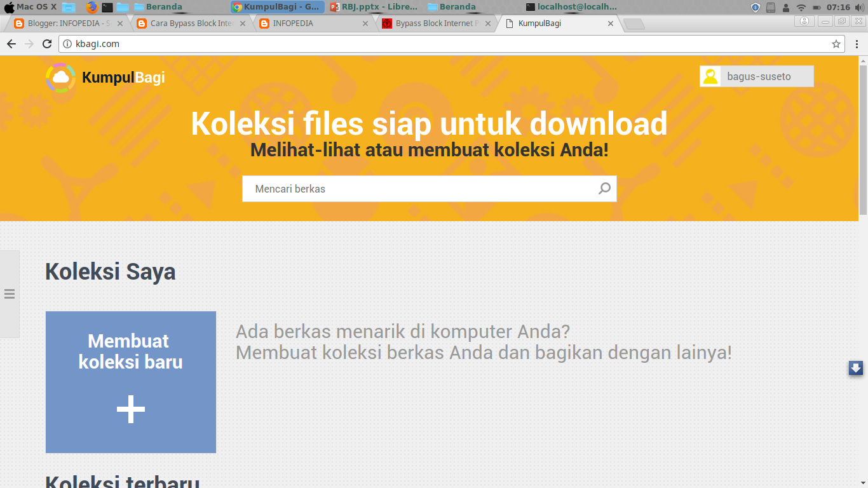
Task: Click Membuat koleksi baru tile
Action: coord(131,382)
